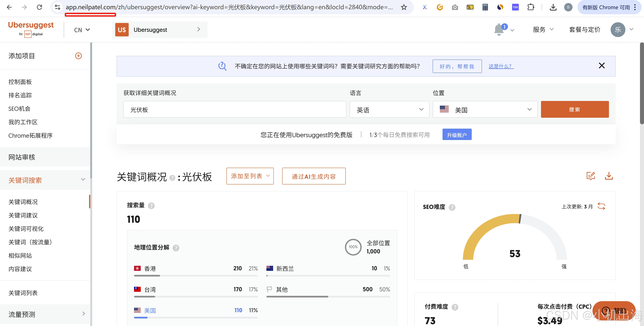Viewport: 644px width, 326px height.
Task: Reload page with browser refresh icon
Action: point(39,7)
